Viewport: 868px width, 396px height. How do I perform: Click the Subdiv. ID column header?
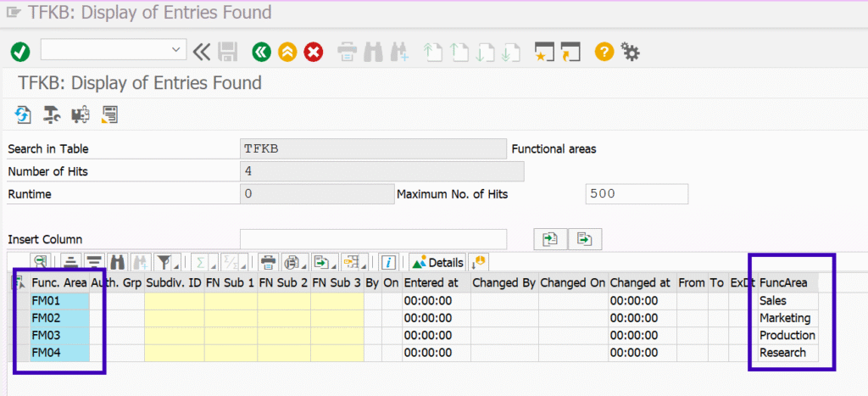pos(174,282)
